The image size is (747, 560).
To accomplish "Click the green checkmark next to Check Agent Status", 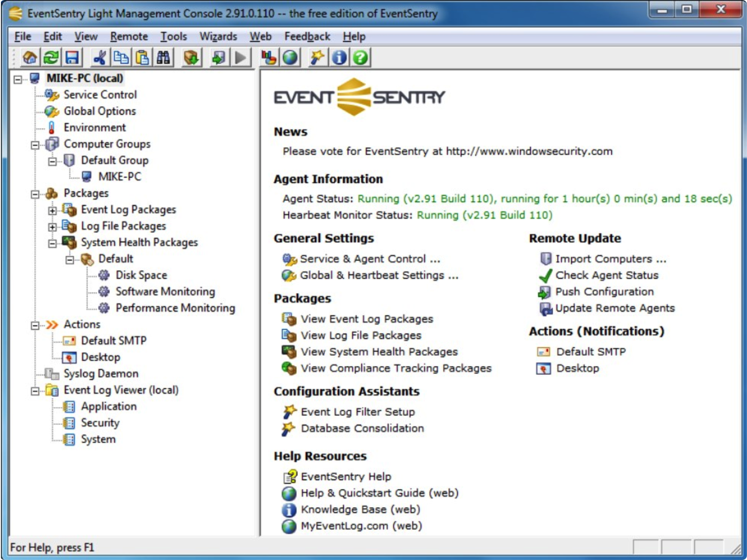I will [545, 275].
